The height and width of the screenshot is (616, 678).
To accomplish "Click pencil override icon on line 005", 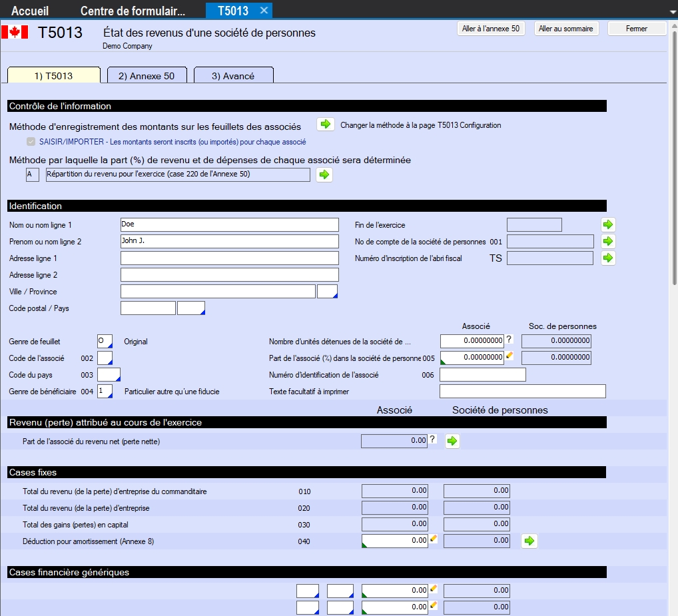I will (x=509, y=356).
